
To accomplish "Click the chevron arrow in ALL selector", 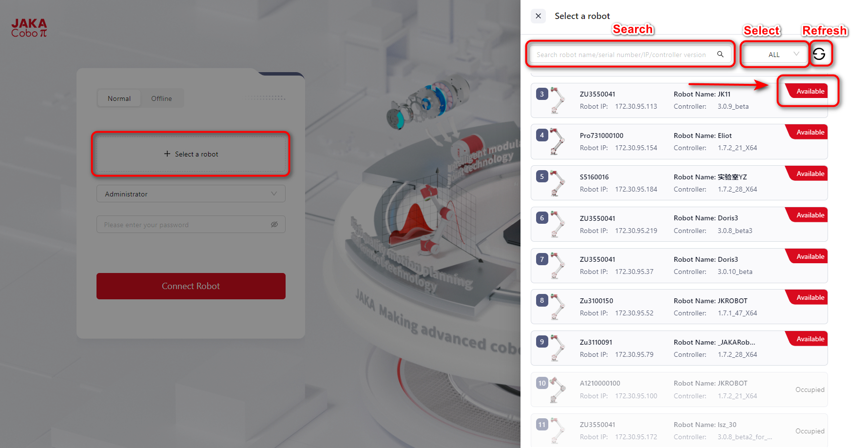I will click(x=796, y=54).
